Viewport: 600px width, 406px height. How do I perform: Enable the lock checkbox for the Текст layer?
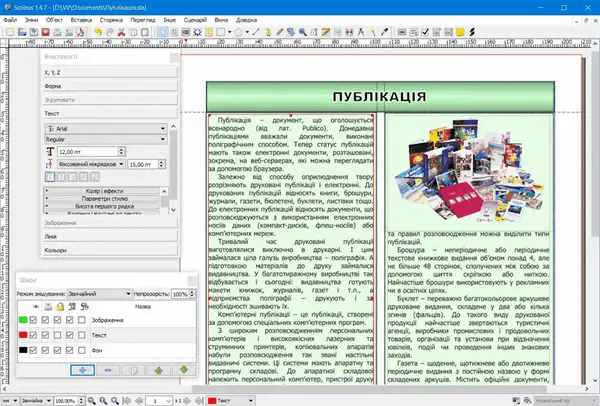(x=57, y=335)
